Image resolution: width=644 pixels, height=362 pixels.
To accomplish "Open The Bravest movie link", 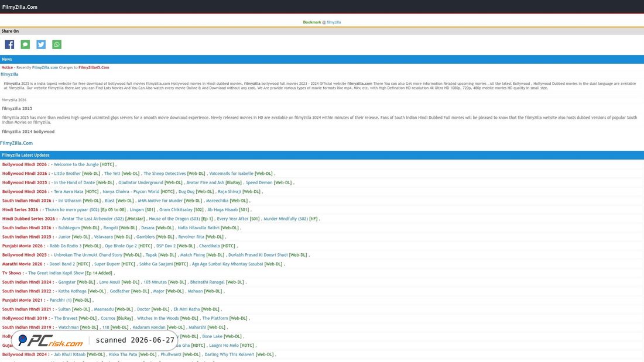I will pos(65,318).
